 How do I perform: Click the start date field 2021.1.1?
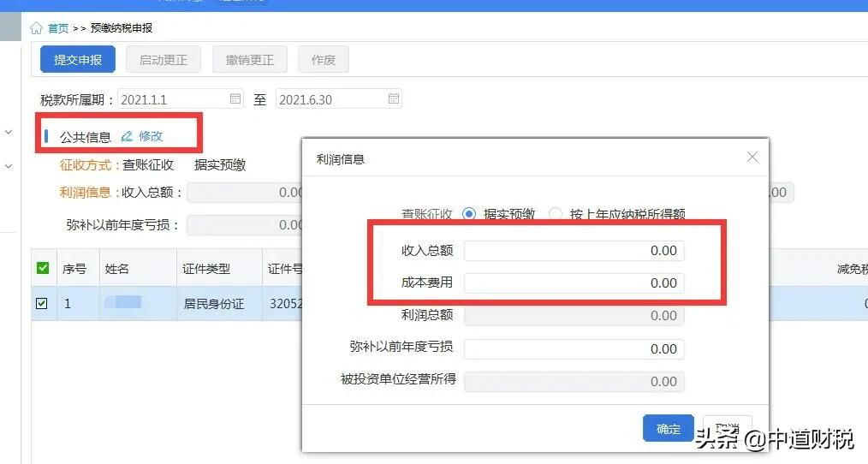click(x=181, y=99)
